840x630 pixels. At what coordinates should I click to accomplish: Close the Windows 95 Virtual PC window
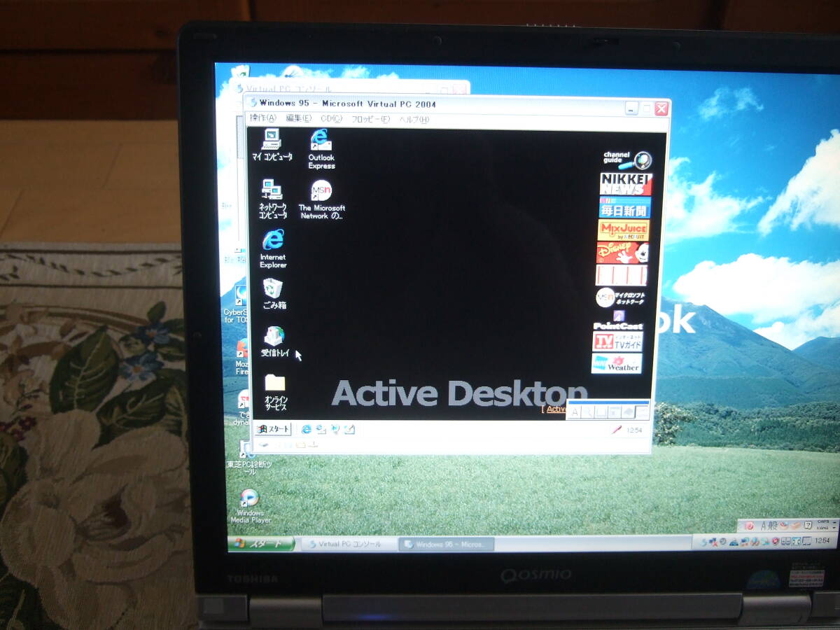pos(661,108)
